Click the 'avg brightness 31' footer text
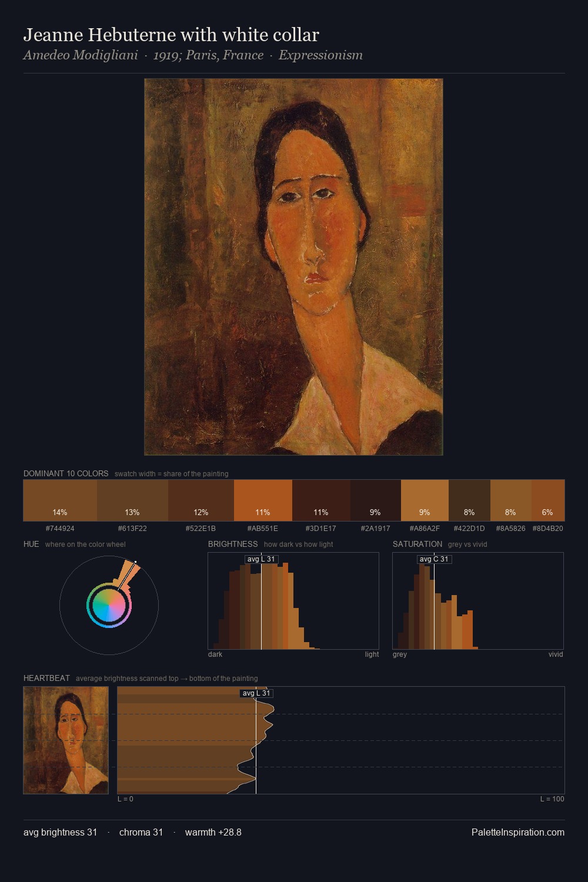Screen dimensions: 588x882 [60, 832]
